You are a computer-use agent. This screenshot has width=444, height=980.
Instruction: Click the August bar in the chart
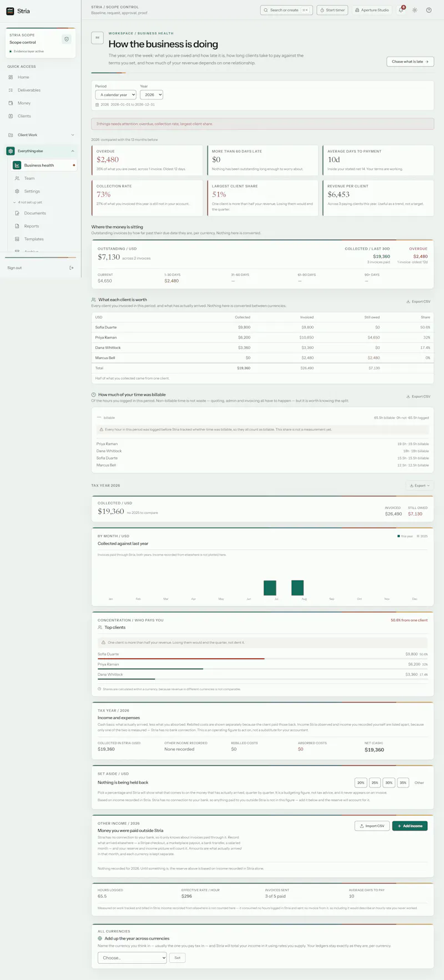297,588
